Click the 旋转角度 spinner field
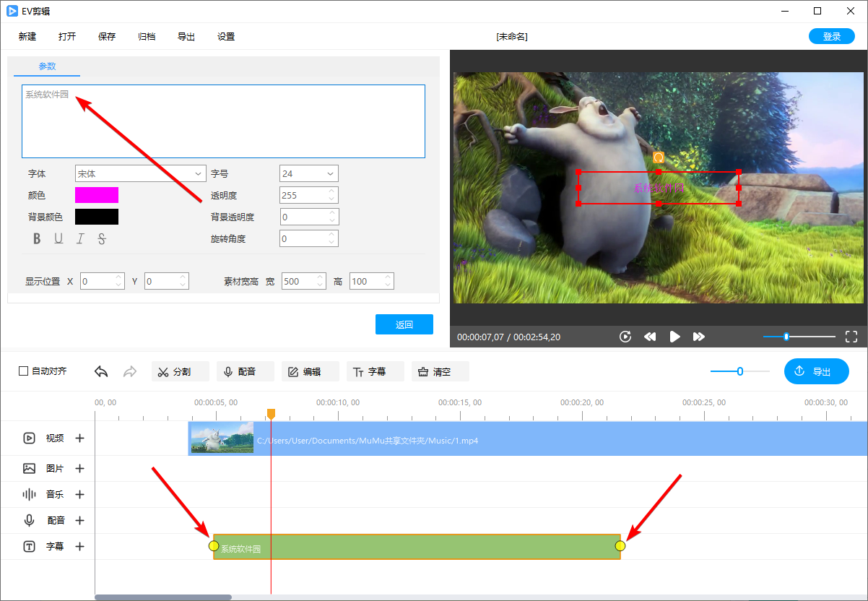Image resolution: width=868 pixels, height=601 pixels. pos(308,238)
